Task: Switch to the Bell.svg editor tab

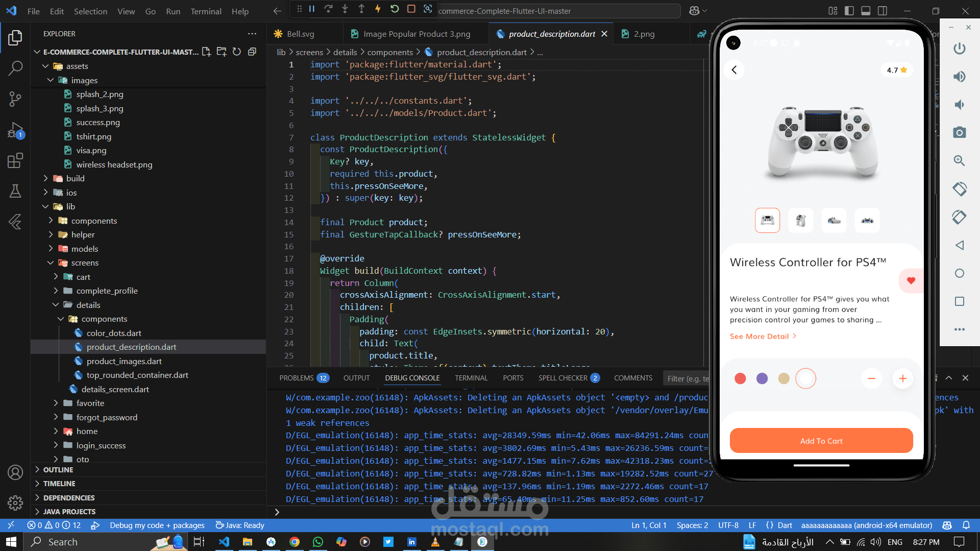Action: click(305, 34)
